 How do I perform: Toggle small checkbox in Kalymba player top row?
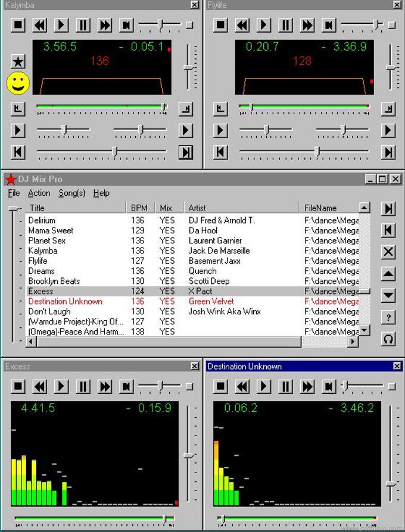189,25
